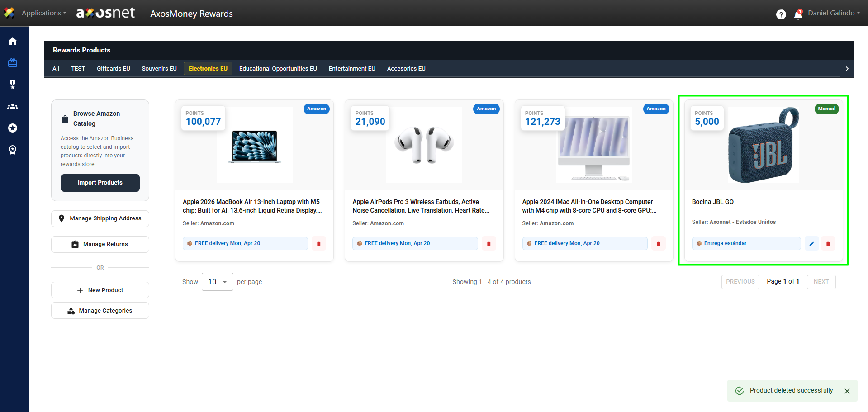The image size is (868, 412).
Task: Open the notifications bell
Action: click(x=798, y=14)
